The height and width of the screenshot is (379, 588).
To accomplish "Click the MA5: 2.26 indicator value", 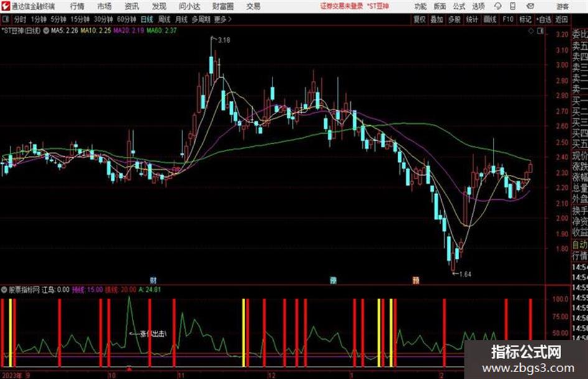I will 64,30.
